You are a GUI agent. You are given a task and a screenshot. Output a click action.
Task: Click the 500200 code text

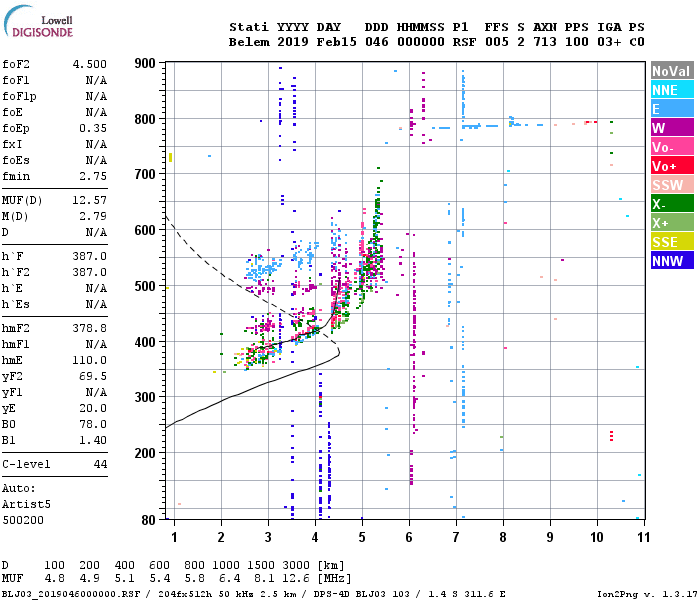tap(23, 521)
